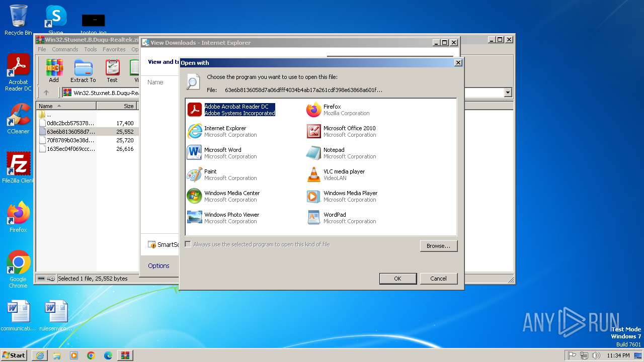Viewport: 644px width, 362px height.
Task: Click WinRAR Add toolbar icon
Action: (54, 71)
